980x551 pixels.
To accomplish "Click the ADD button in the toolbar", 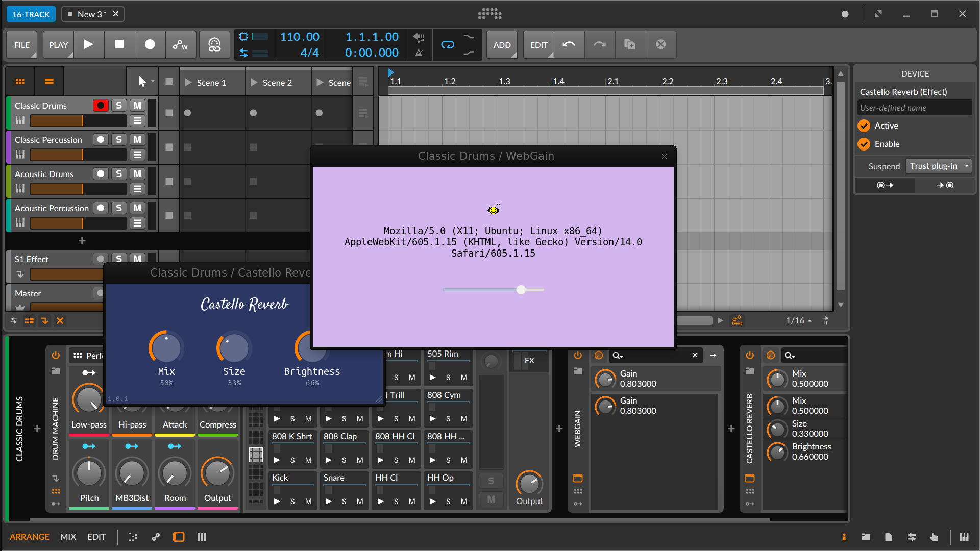I will [502, 45].
